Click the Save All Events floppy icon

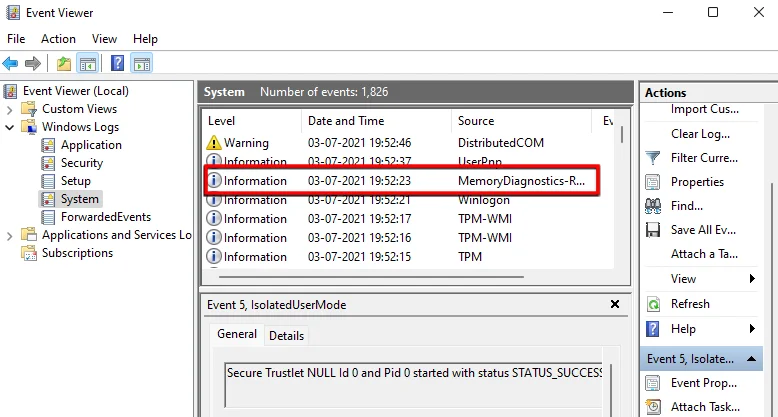(x=653, y=230)
